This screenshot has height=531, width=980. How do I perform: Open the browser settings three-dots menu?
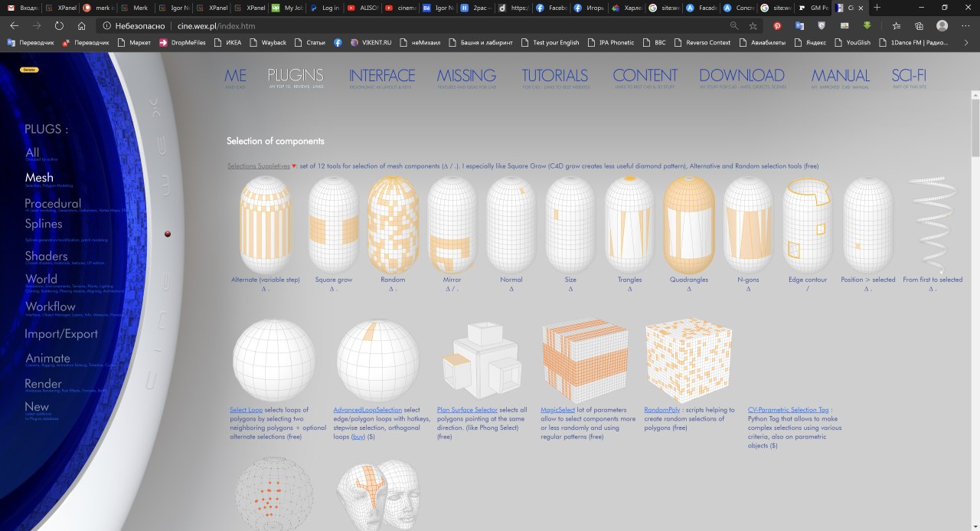[965, 25]
